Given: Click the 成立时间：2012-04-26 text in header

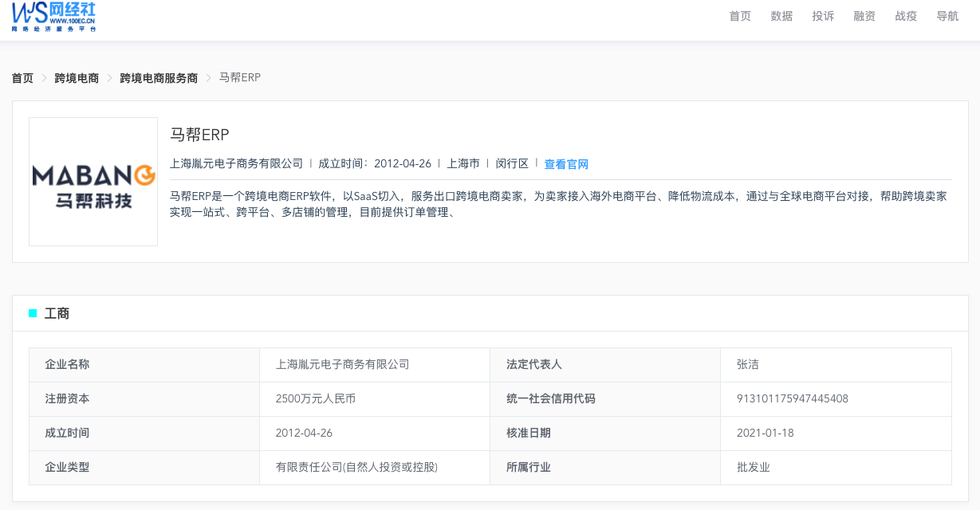Looking at the screenshot, I should [x=375, y=163].
